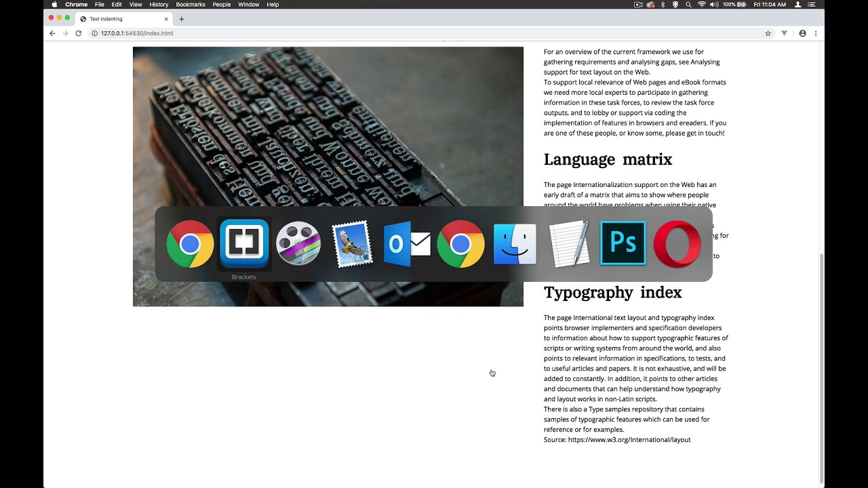868x488 pixels.
Task: Open the Bluetooth menu bar icon
Action: 663,5
